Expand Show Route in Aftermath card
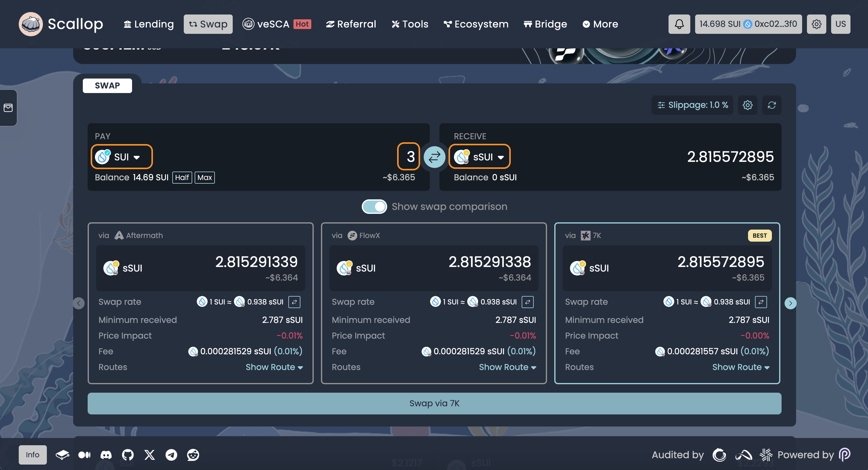Viewport: 868px width, 470px height. point(274,367)
